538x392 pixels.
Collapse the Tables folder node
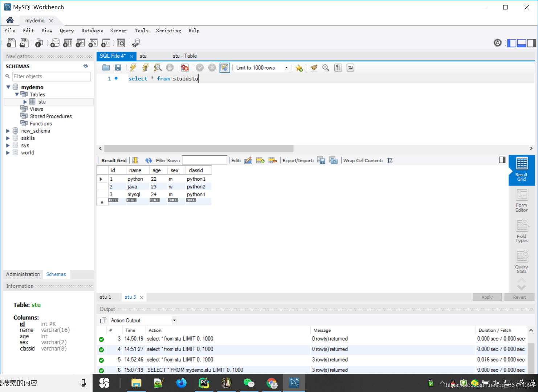click(17, 94)
